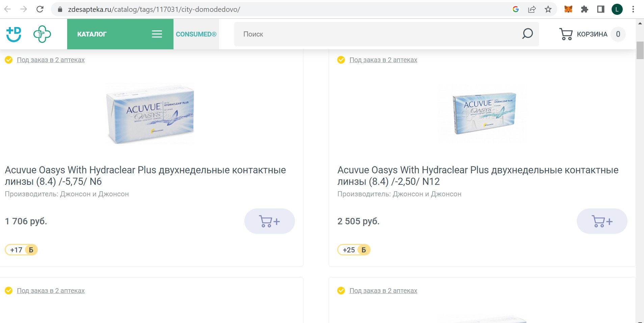The height and width of the screenshot is (323, 644).
Task: Open Acuvue Oasys -2,50 N12 product image
Action: tap(483, 113)
